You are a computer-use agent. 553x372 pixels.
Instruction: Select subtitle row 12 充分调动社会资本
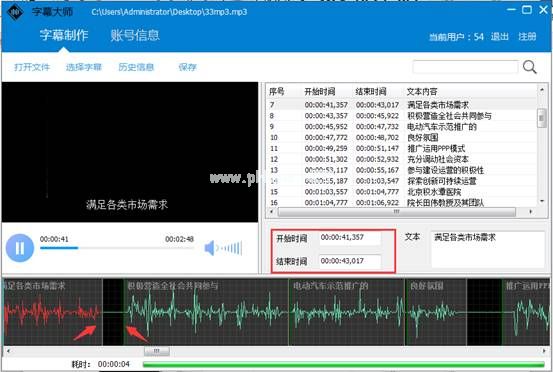tap(401, 159)
